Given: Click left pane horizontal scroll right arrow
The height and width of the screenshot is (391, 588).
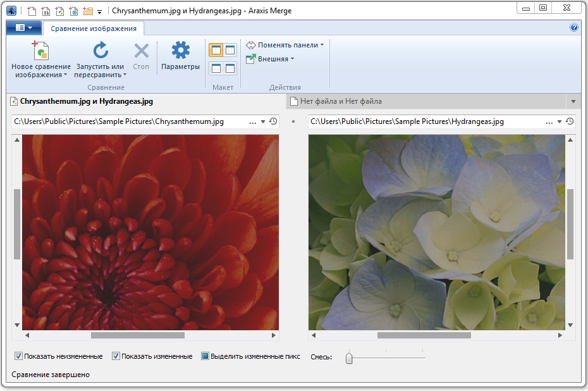Looking at the screenshot, I should tap(274, 335).
